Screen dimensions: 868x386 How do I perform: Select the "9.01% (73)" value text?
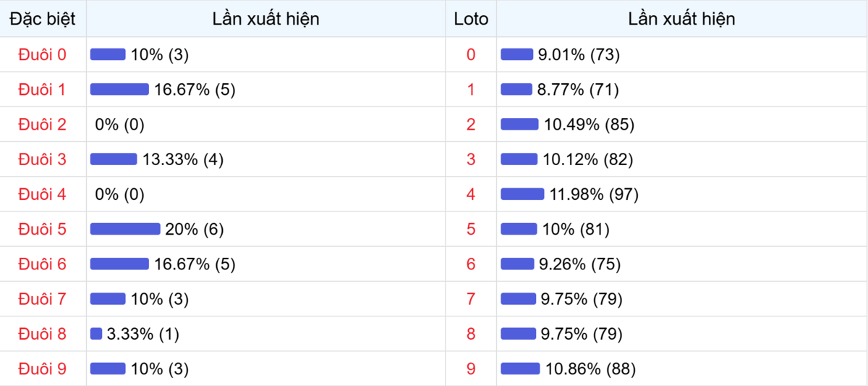pos(579,55)
